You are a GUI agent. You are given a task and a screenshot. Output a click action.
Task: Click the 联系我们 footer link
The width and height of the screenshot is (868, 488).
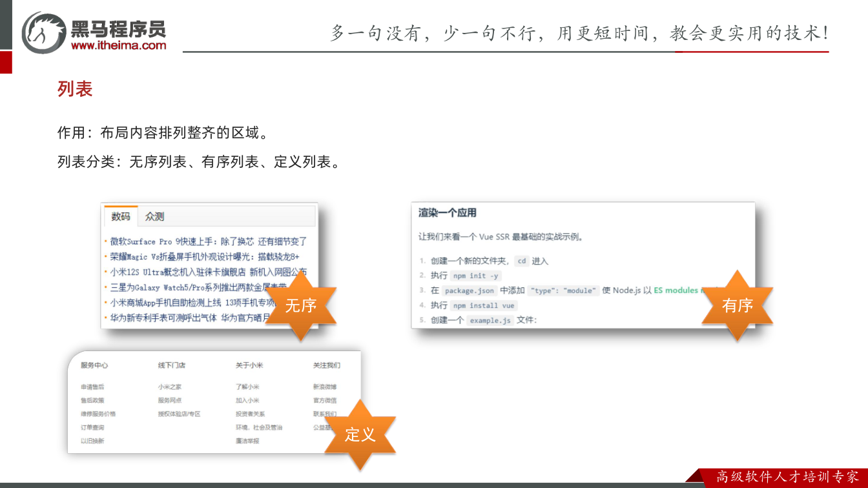click(x=325, y=414)
